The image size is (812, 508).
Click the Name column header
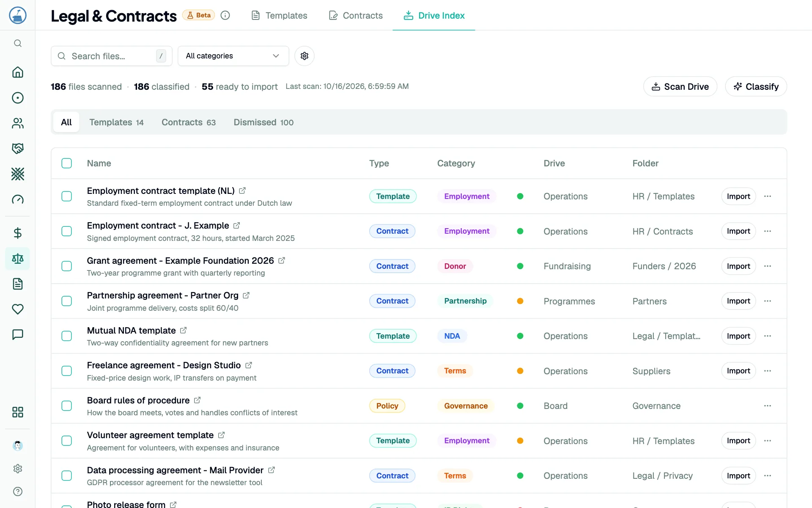[99, 163]
